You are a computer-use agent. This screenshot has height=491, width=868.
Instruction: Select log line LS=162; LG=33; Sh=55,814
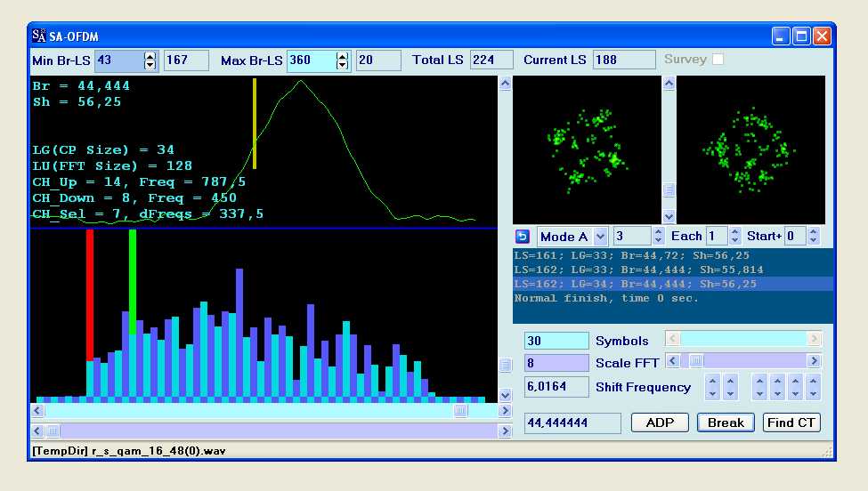(x=673, y=270)
